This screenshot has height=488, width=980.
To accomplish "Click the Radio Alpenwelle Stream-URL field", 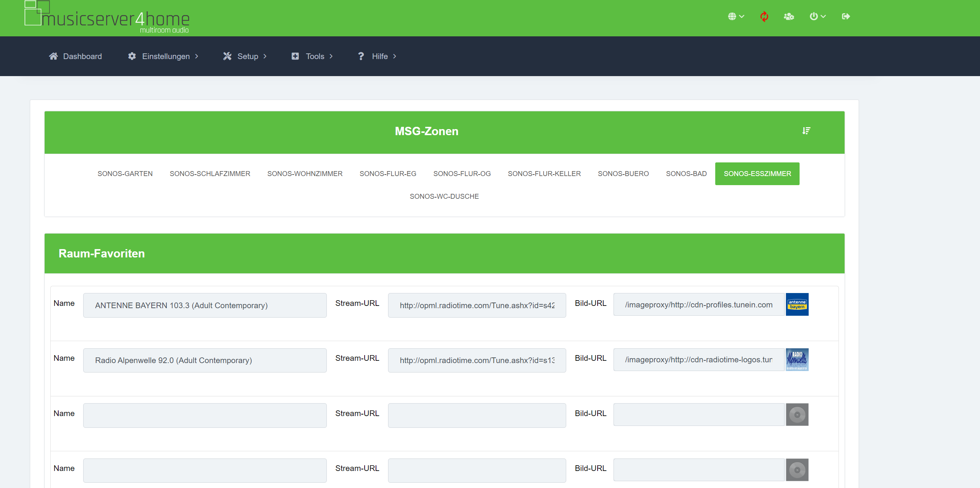I will tap(477, 360).
